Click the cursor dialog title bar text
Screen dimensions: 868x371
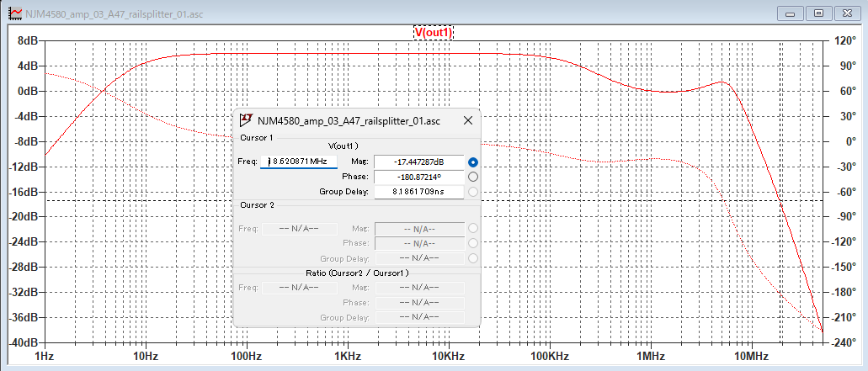(349, 121)
